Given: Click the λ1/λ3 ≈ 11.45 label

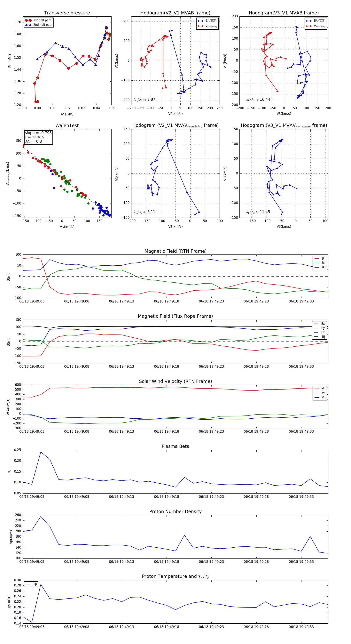Looking at the screenshot, I should [x=258, y=212].
